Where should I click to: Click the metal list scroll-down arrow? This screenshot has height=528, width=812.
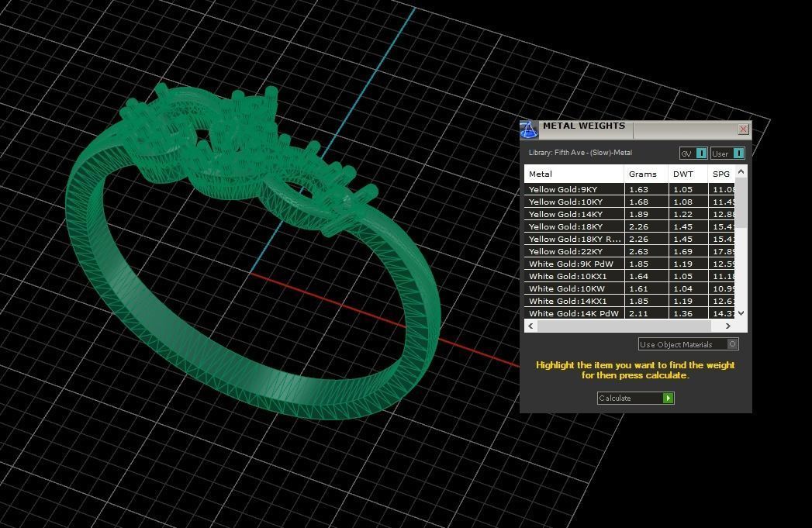click(741, 313)
